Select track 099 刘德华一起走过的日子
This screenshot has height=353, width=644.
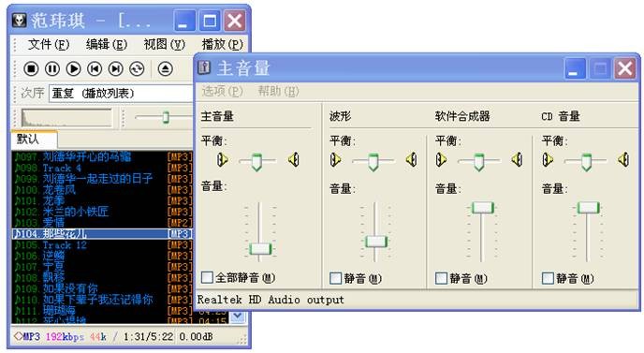click(102, 179)
